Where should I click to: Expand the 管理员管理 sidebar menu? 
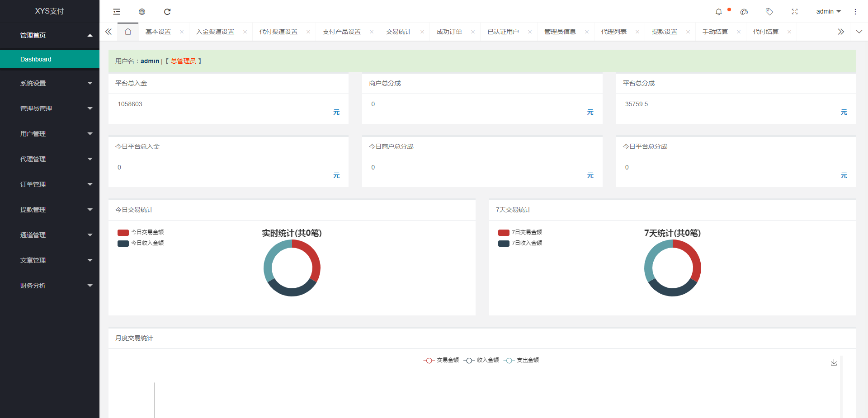click(50, 108)
